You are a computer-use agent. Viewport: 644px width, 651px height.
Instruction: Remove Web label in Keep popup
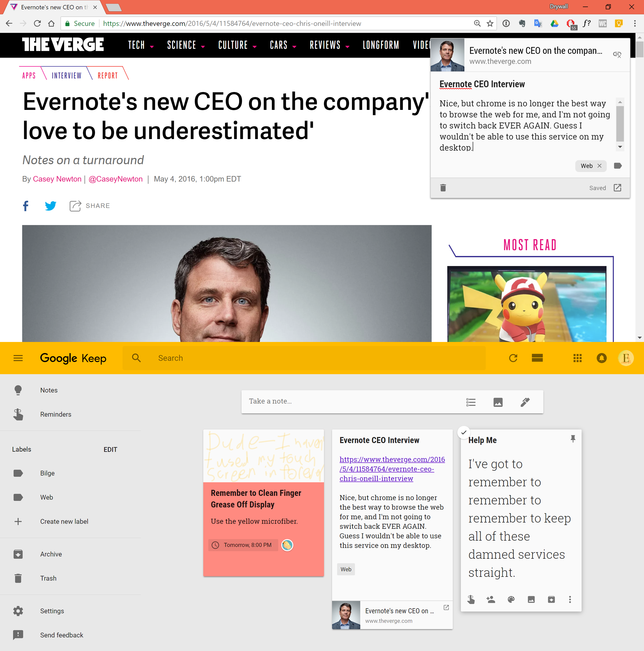pos(599,165)
